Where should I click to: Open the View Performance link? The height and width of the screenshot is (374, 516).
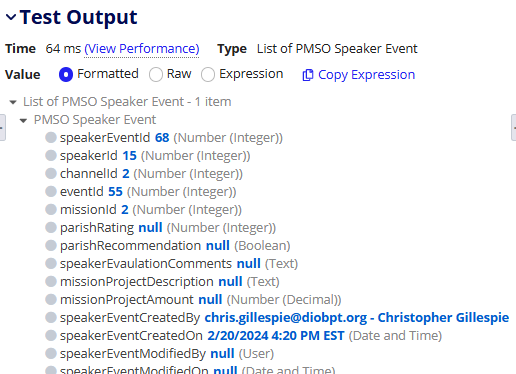click(x=142, y=49)
